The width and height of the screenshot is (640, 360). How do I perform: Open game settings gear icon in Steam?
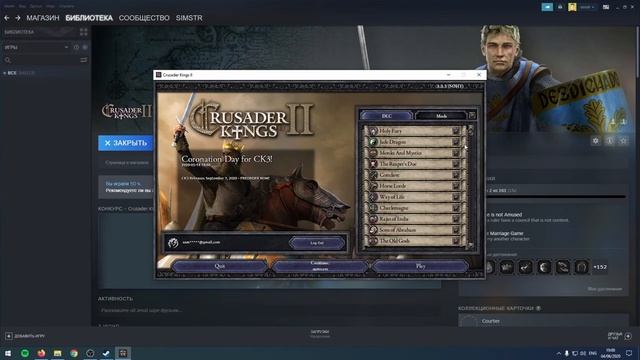[x=596, y=141]
